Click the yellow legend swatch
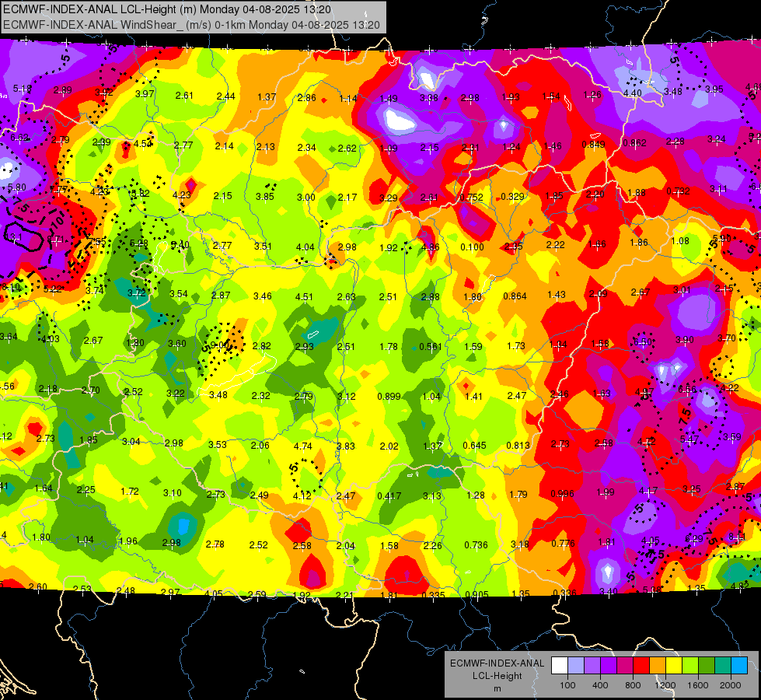The image size is (761, 700). [674, 666]
